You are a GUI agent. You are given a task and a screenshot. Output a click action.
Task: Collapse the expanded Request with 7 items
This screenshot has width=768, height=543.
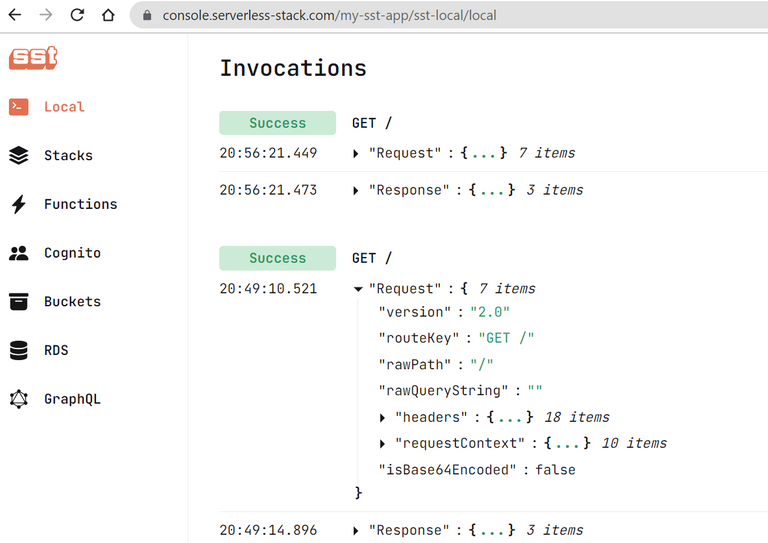(358, 289)
